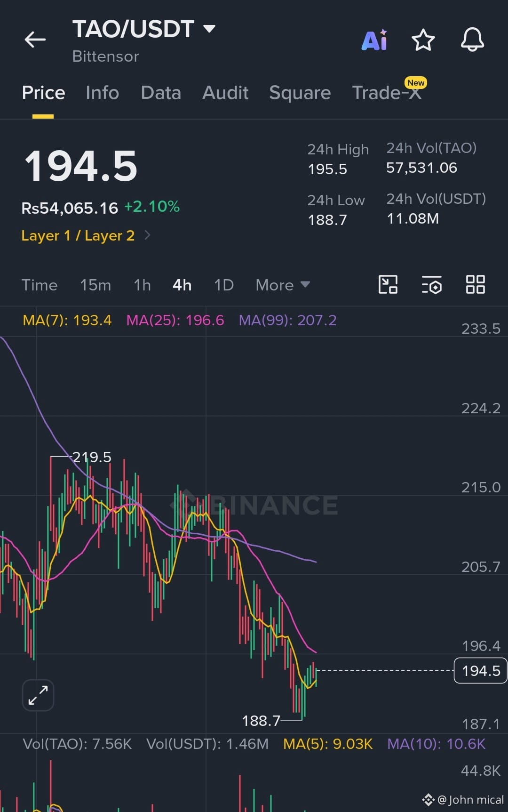Tap the MA(7): 193.4 indicator label
This screenshot has height=812, width=508.
pos(67,321)
